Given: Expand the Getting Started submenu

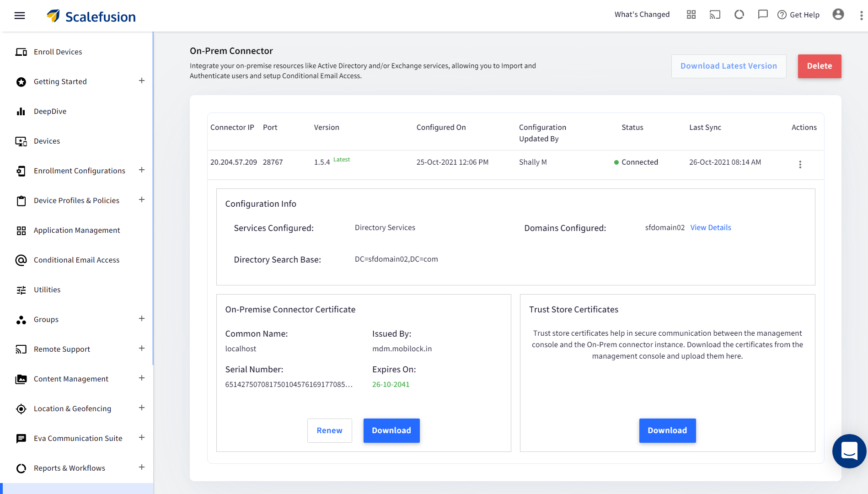Looking at the screenshot, I should [142, 81].
